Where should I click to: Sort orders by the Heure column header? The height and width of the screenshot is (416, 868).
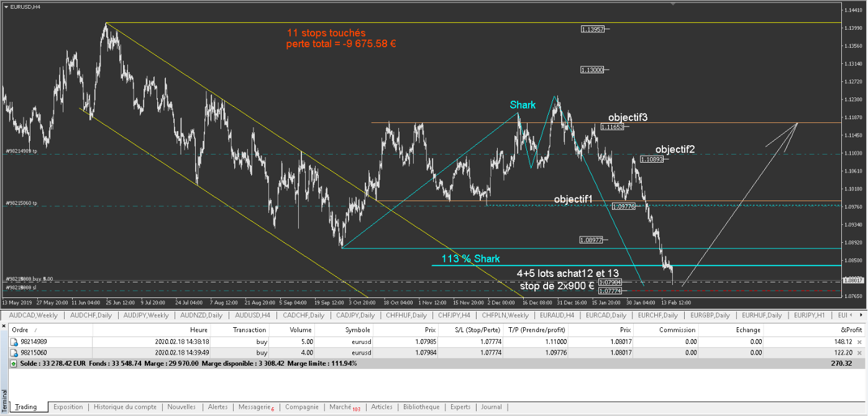[x=152, y=330]
